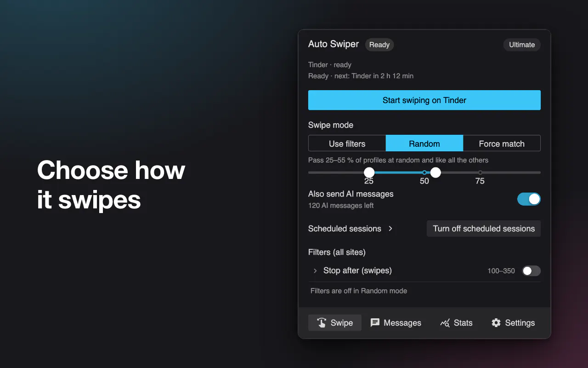
Task: Click the 'Tinder · ready' status line
Action: 330,65
